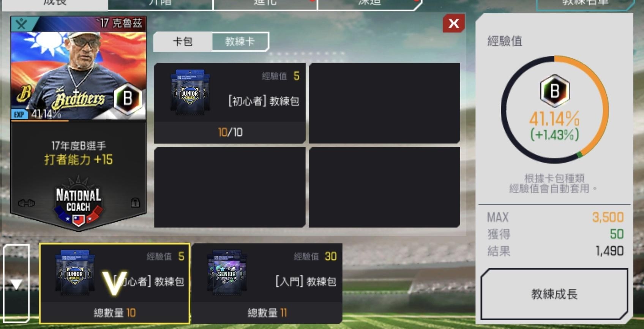The height and width of the screenshot is (329, 644).
Task: Click the Junior Coach pack icon in slot
Action: (x=190, y=92)
